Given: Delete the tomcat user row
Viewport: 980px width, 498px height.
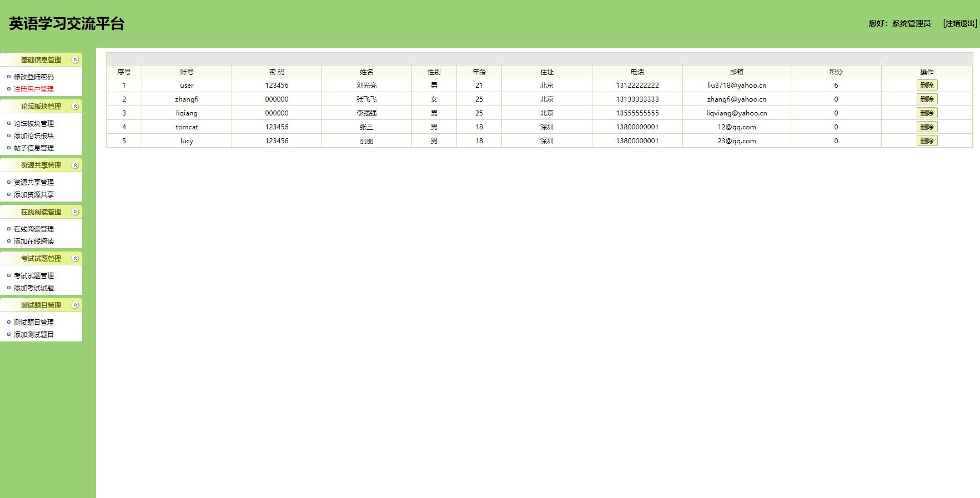Looking at the screenshot, I should [927, 127].
